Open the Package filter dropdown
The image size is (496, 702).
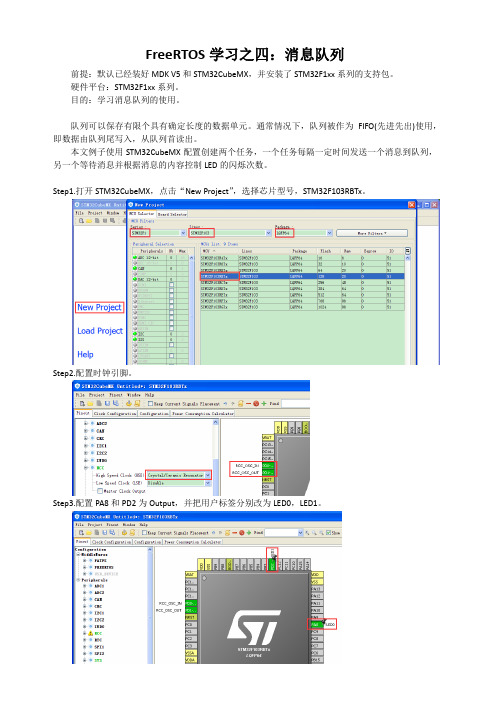click(329, 233)
